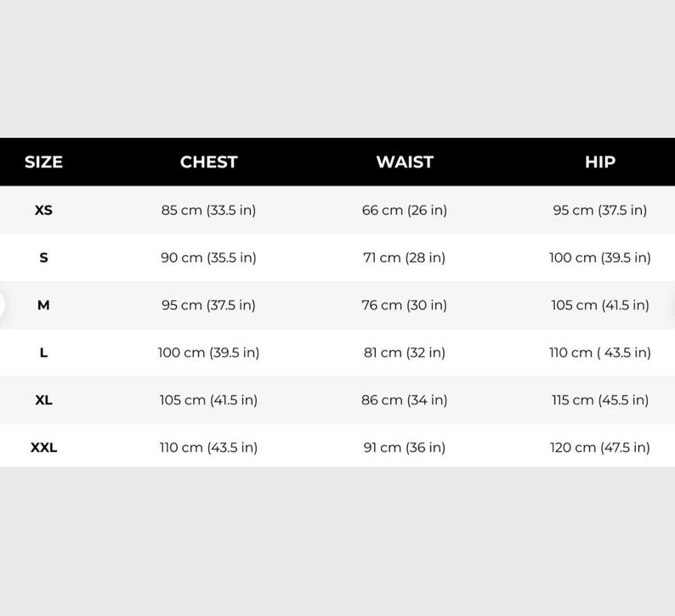Click XS hip value 95 cm
Viewport: 675px width, 616px height.
click(600, 211)
